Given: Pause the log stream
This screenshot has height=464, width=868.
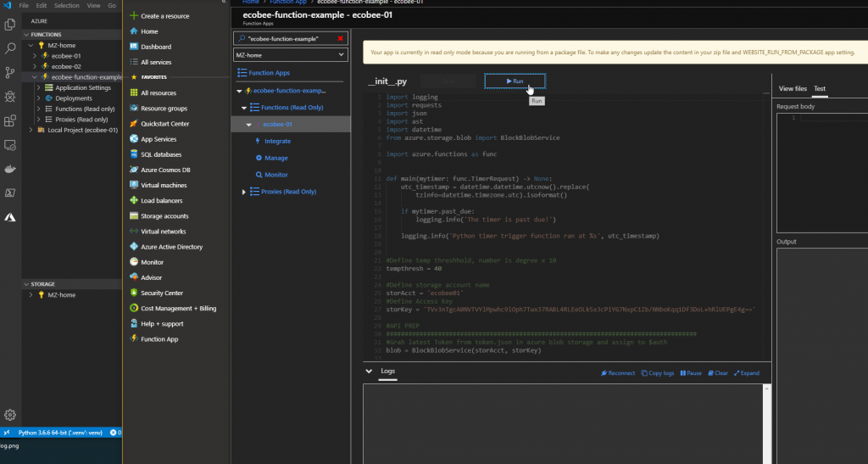Looking at the screenshot, I should coord(691,373).
